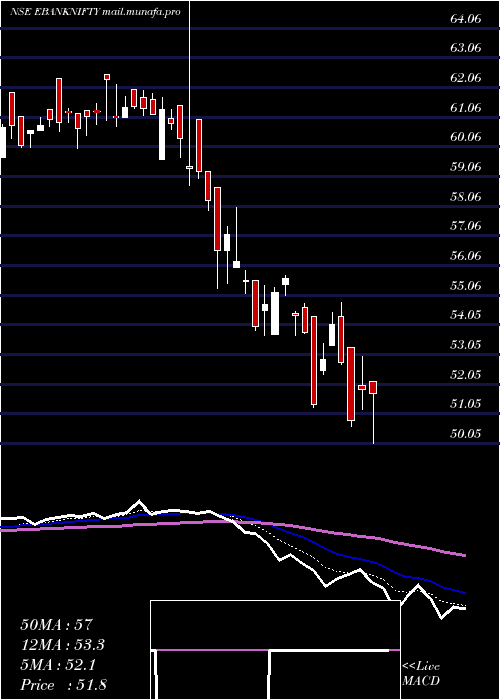Click the 63.06 price axis label
500x700 pixels.
(x=467, y=49)
